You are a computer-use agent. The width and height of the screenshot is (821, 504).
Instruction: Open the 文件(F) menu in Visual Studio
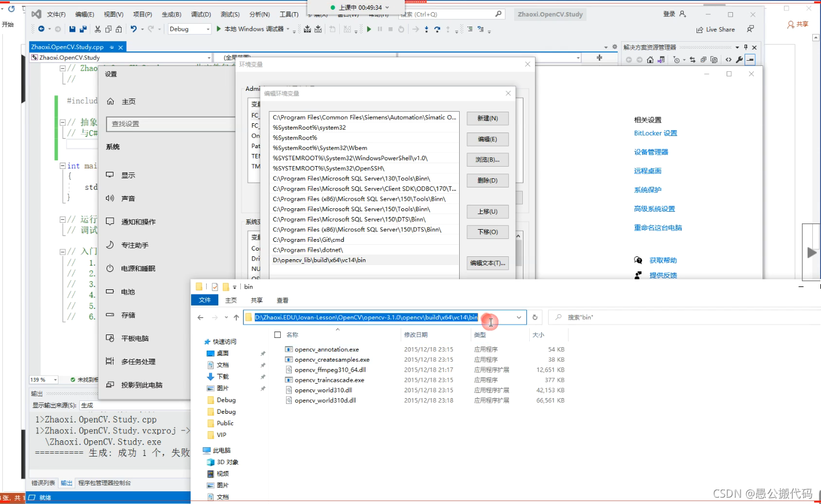pyautogui.click(x=56, y=14)
